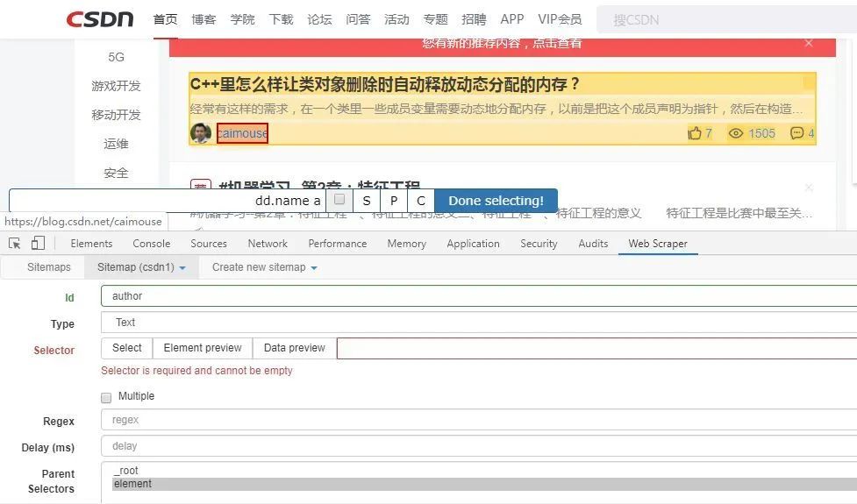Screen dimensions: 857x504
Task: Open the 活动 nav item
Action: [x=396, y=19]
